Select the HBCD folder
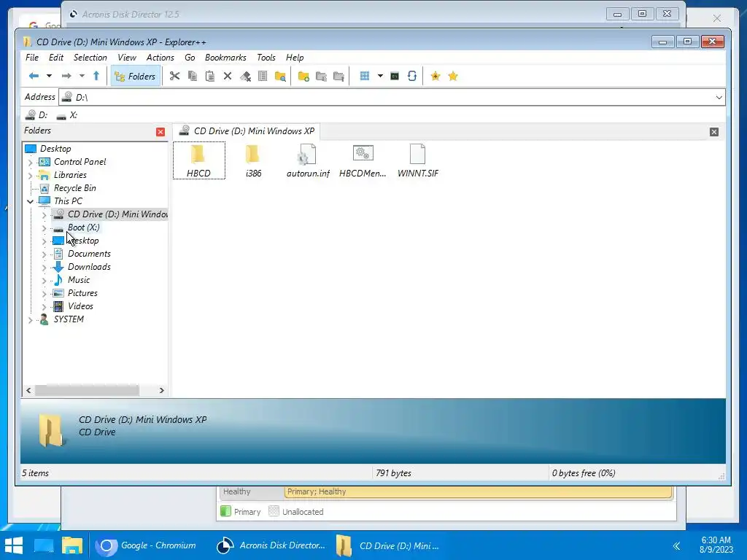 pos(198,160)
